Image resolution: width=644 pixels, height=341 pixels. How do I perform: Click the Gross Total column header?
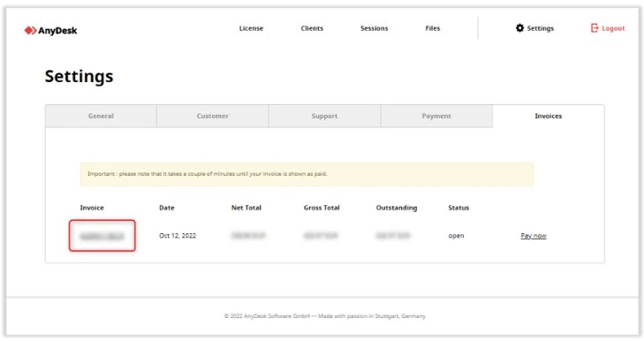point(322,208)
